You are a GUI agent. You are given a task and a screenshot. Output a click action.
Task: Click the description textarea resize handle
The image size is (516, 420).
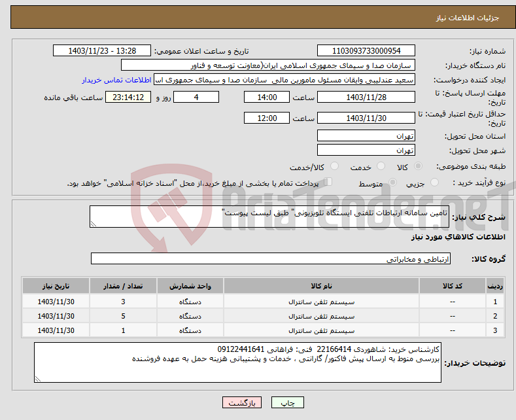tap(94, 224)
